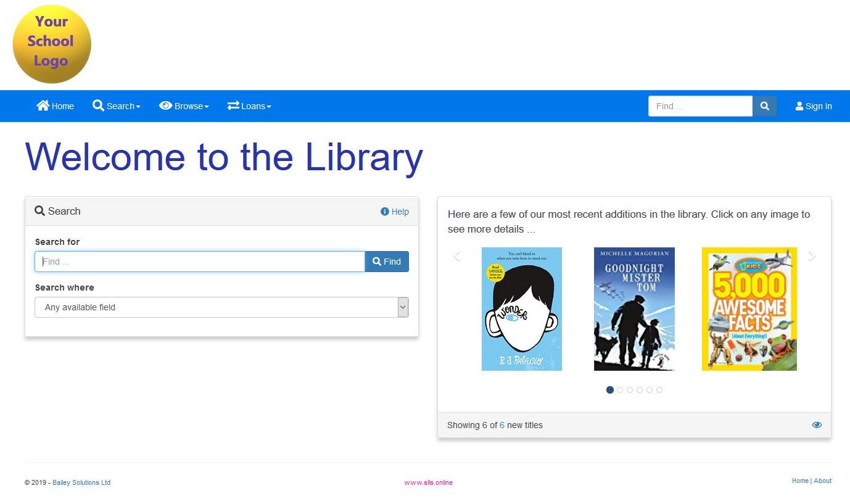Screen dimensions: 850x504
Task: Open the Browse dropdown menu
Action: 184,105
